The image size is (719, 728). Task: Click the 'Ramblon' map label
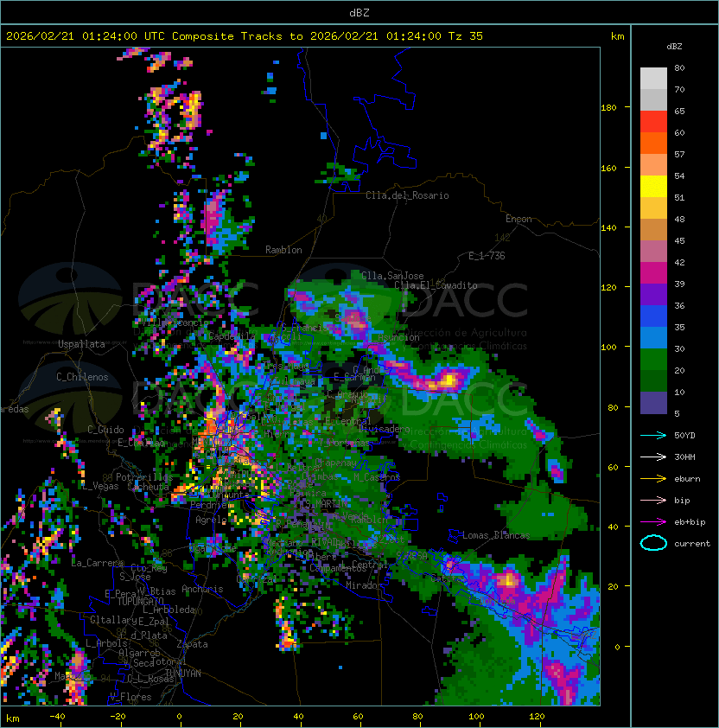283,250
